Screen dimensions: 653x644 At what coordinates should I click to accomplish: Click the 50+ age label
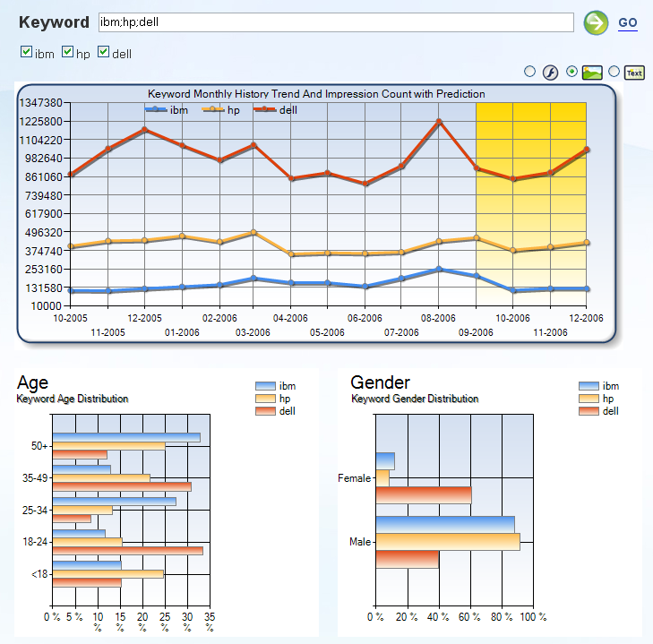[39, 446]
